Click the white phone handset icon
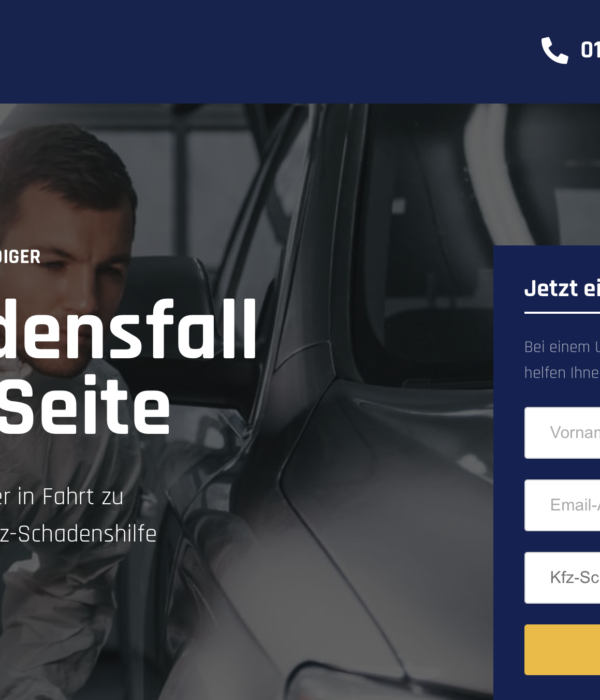Viewport: 600px width, 700px height. (x=554, y=50)
